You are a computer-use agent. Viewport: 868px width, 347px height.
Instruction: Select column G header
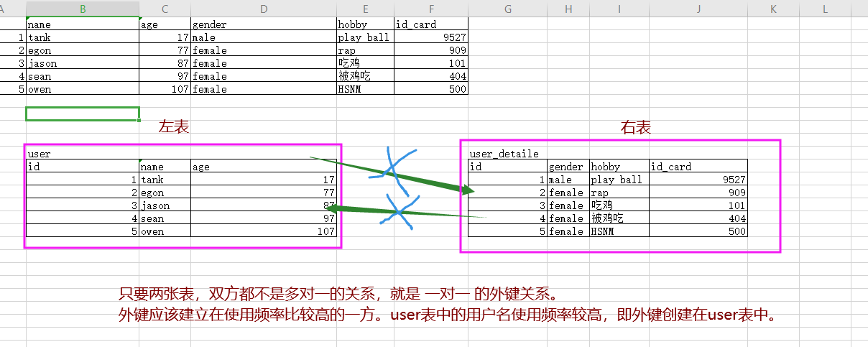tap(508, 9)
